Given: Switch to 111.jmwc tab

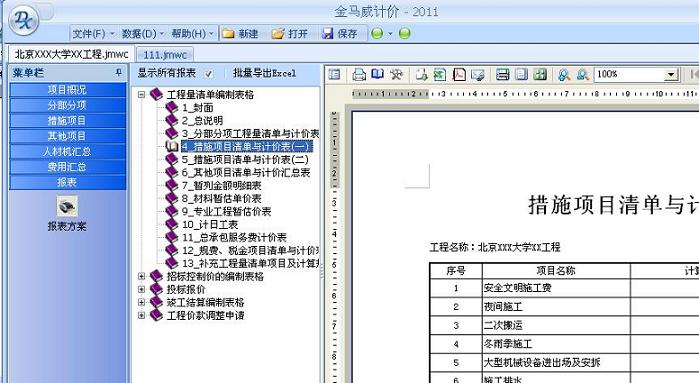Looking at the screenshot, I should click(x=164, y=55).
